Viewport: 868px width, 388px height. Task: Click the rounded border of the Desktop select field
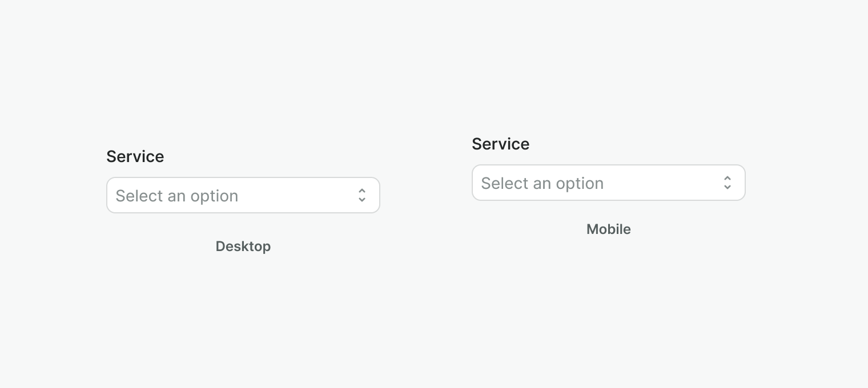pos(243,180)
